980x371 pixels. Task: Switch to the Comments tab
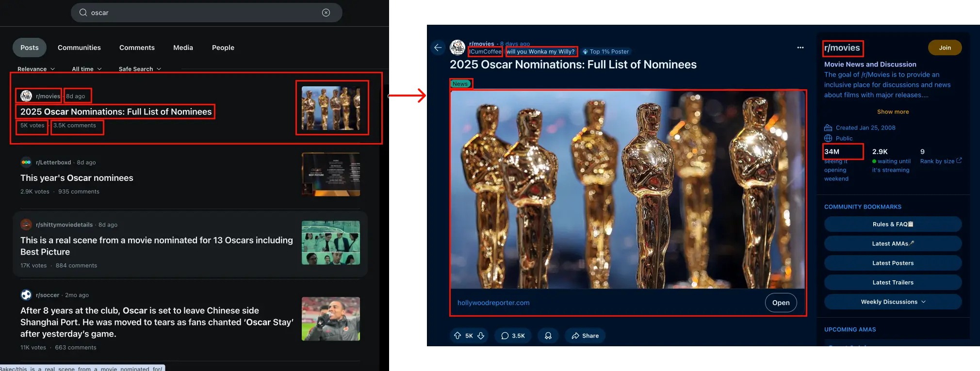[137, 48]
